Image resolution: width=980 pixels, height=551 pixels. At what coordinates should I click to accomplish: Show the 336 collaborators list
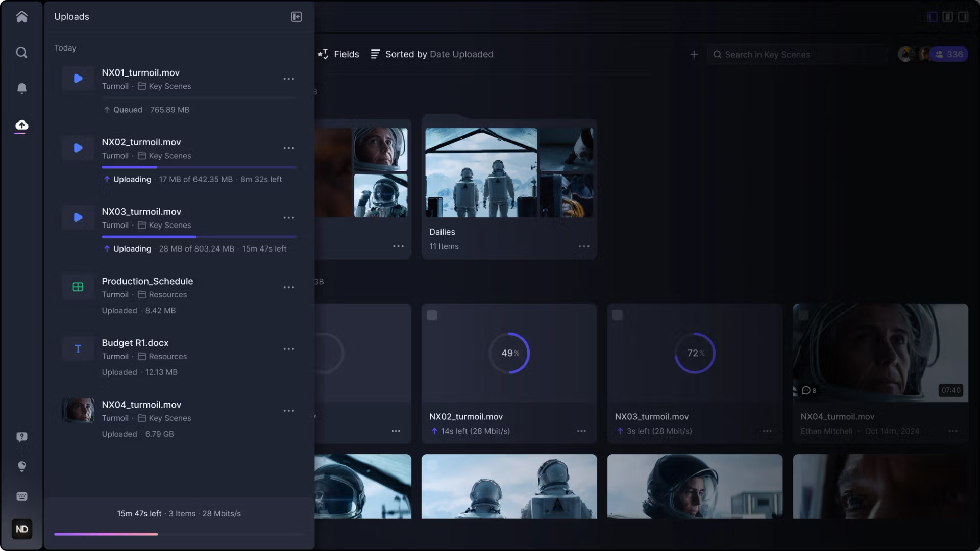(948, 54)
